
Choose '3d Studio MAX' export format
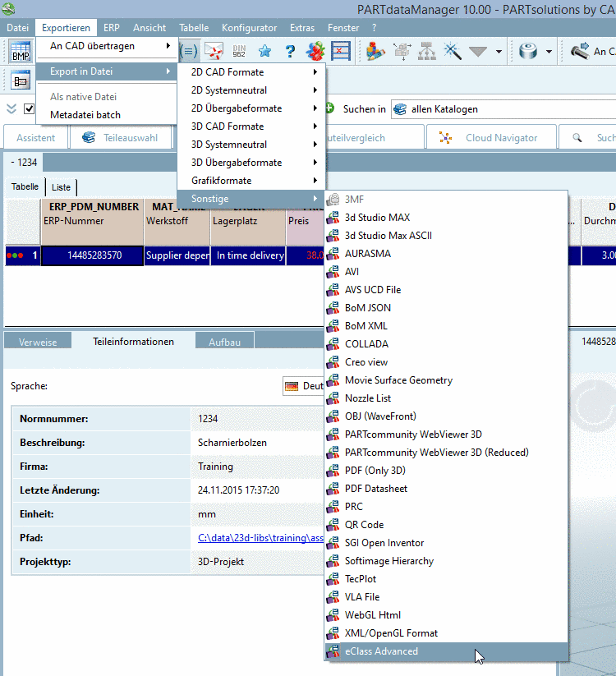tap(446, 218)
